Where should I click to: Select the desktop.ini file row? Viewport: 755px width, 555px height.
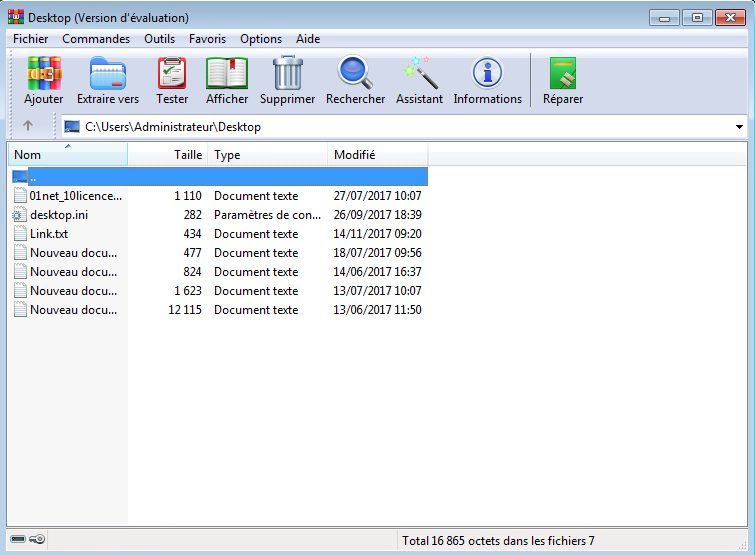pos(217,215)
